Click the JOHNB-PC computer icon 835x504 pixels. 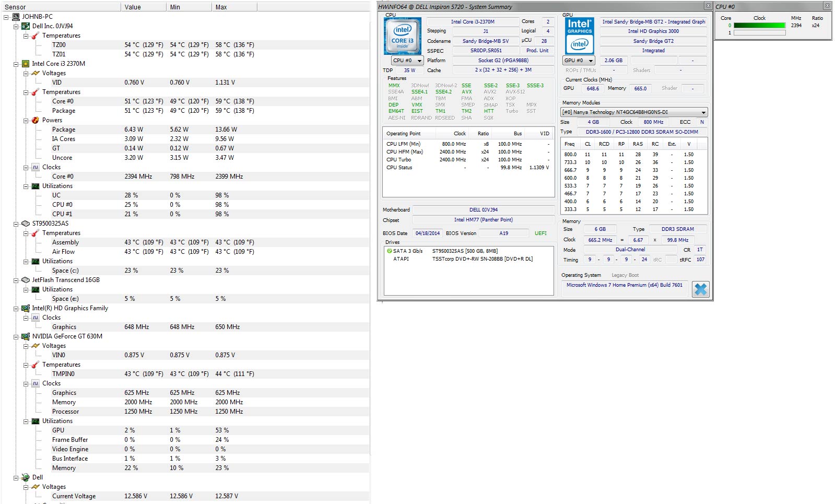[x=16, y=17]
